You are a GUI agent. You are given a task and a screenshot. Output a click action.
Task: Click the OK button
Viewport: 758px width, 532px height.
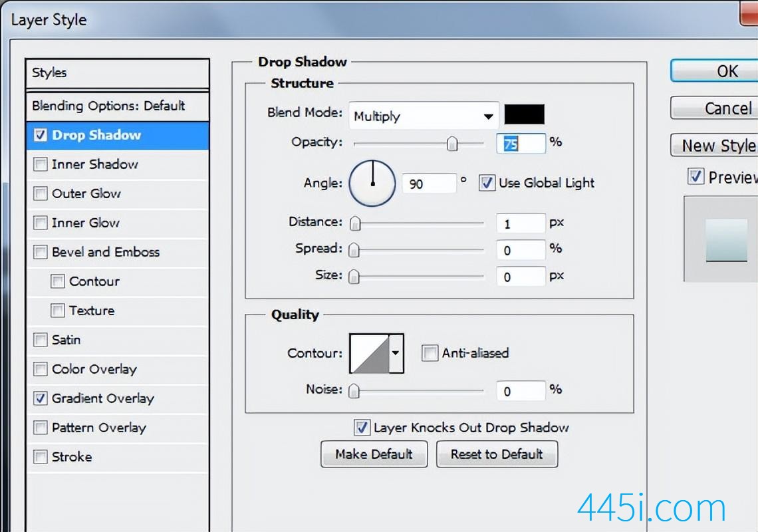(x=714, y=71)
